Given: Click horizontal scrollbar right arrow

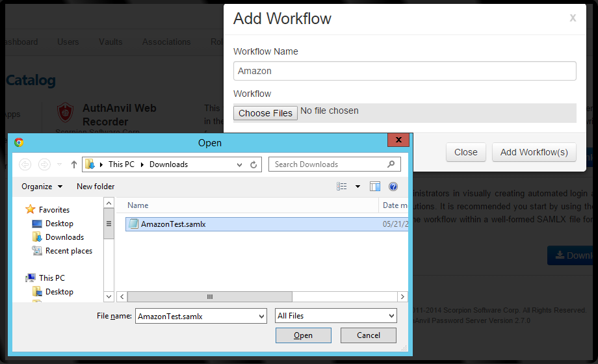Looking at the screenshot, I should tap(402, 296).
